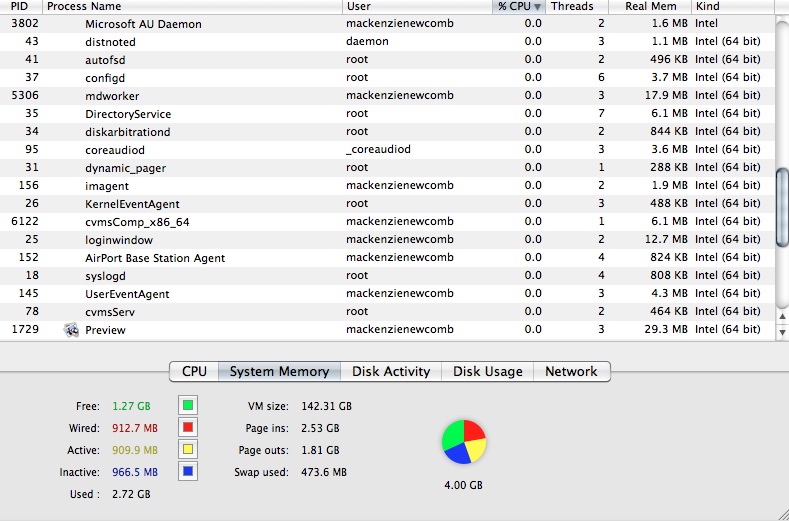The width and height of the screenshot is (789, 521).
Task: Open the red Wired memory color swatch
Action: click(188, 427)
